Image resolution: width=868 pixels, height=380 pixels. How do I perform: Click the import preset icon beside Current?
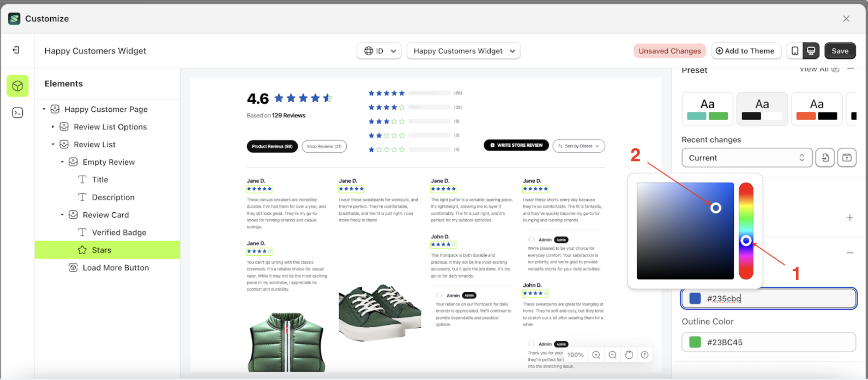pos(825,158)
